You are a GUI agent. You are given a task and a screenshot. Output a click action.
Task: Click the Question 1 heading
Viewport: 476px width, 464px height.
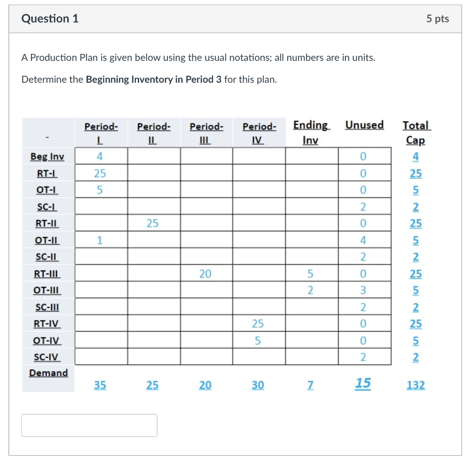pos(49,19)
